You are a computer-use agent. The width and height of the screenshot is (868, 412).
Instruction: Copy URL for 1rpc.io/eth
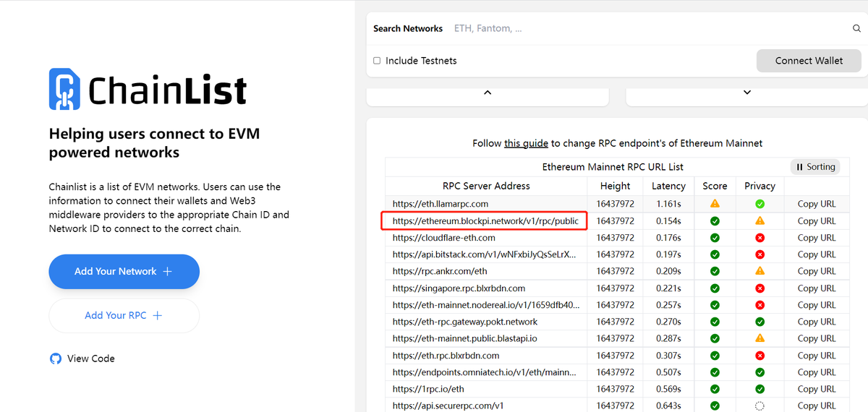(x=817, y=389)
